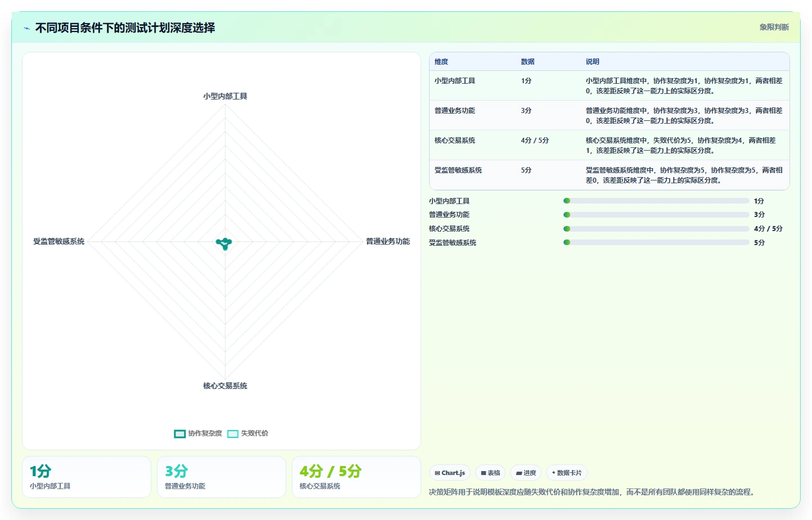Image resolution: width=812 pixels, height=520 pixels.
Task: Click the radar chart data point cluster
Action: point(224,243)
